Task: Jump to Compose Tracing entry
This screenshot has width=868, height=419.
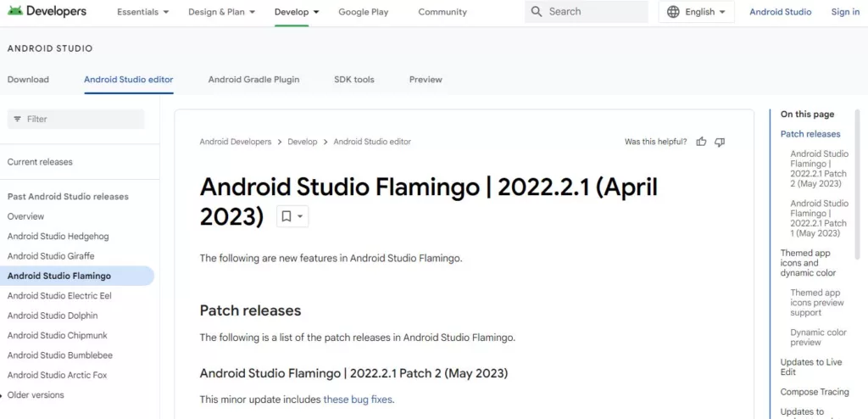Action: click(x=815, y=392)
